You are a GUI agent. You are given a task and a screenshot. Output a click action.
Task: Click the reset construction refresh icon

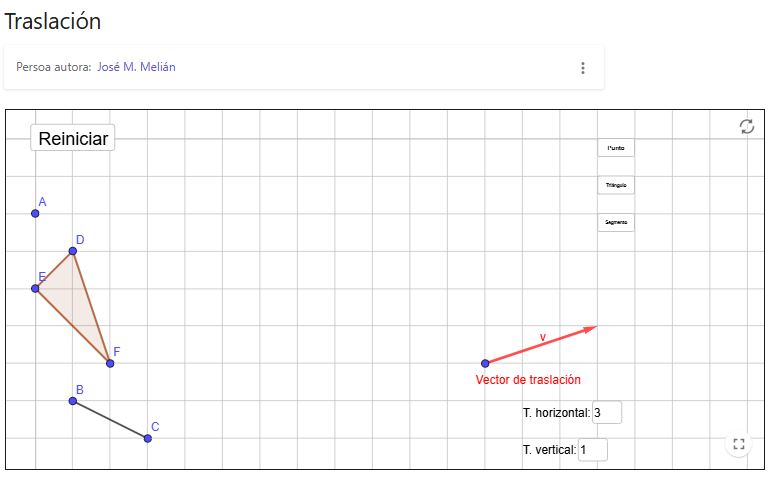click(746, 126)
